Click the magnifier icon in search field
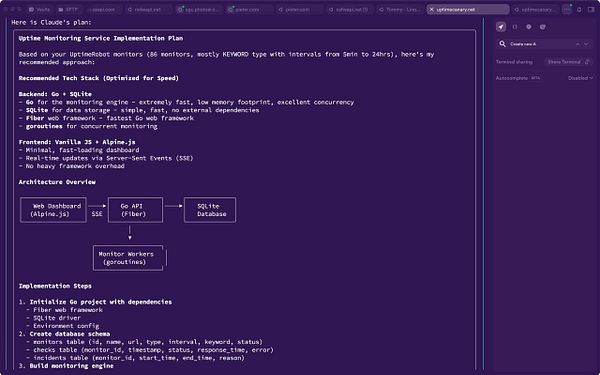The image size is (600, 375). click(502, 44)
